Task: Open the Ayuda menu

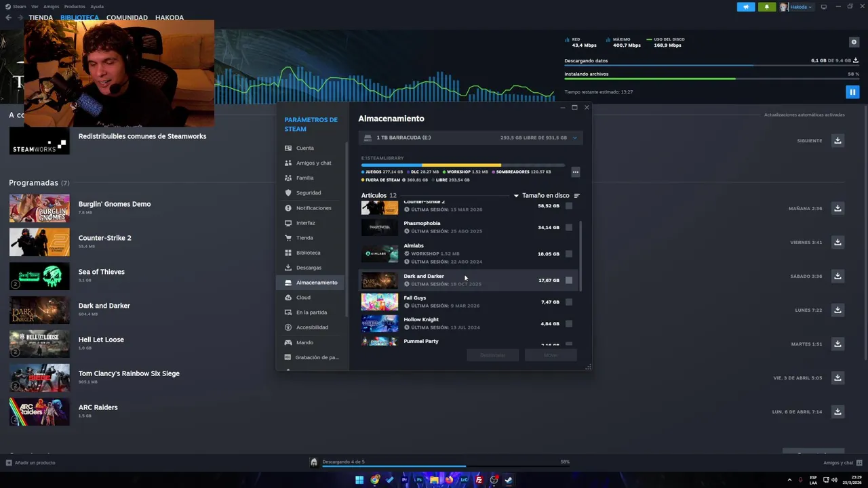Action: (97, 7)
